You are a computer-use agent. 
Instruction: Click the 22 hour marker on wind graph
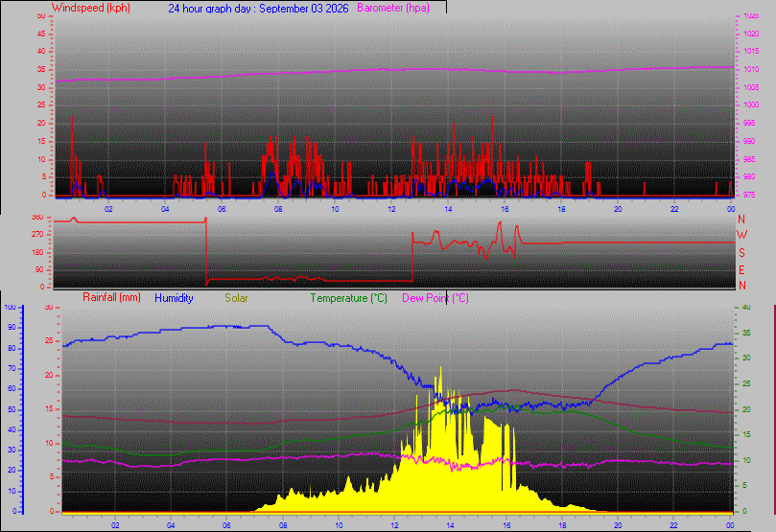[674, 209]
